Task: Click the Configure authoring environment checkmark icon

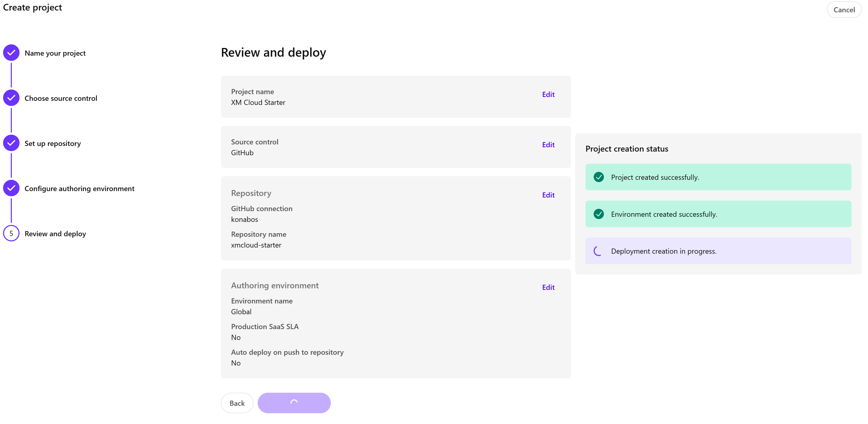Action: (11, 188)
